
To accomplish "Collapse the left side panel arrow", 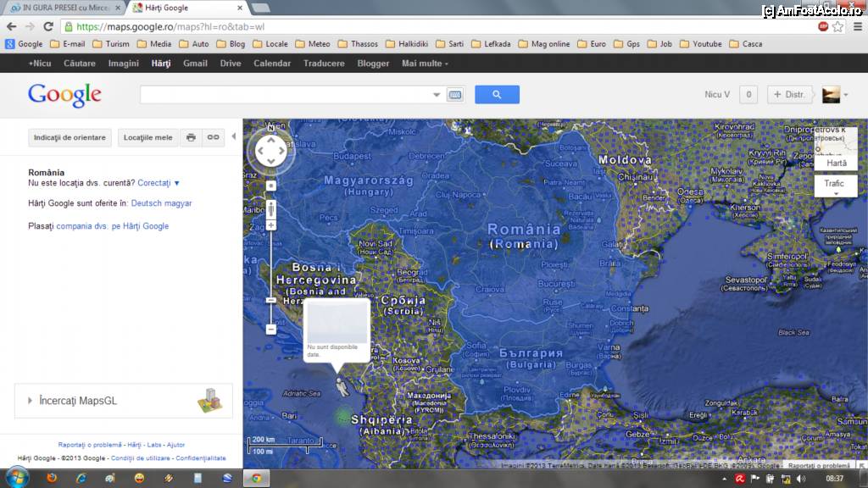I will coord(235,136).
